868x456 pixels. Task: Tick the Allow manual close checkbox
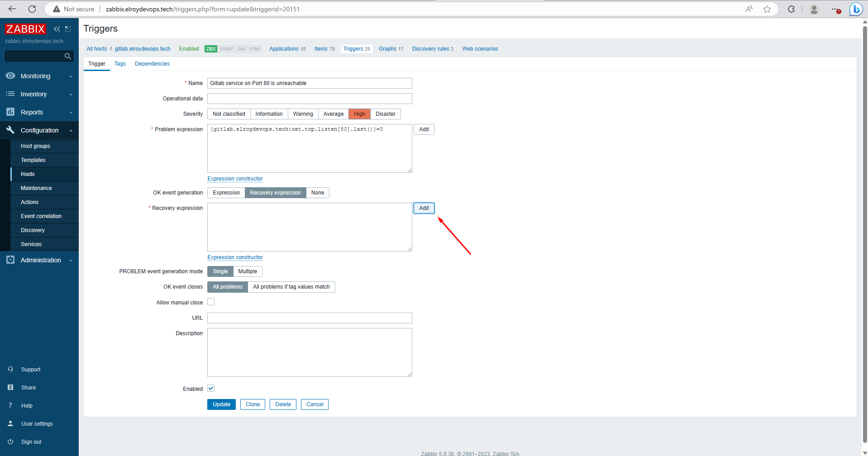click(x=211, y=302)
